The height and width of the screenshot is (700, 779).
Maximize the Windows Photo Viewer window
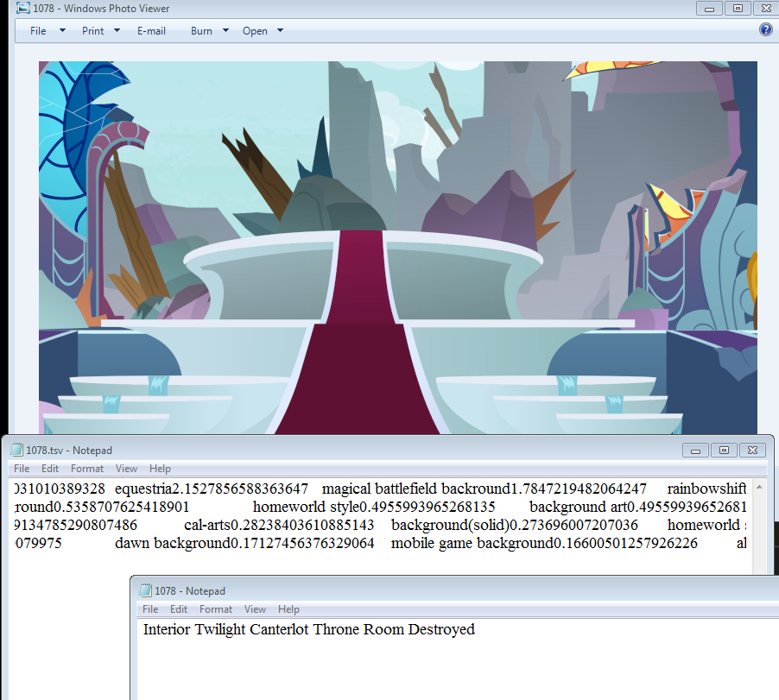coord(738,9)
